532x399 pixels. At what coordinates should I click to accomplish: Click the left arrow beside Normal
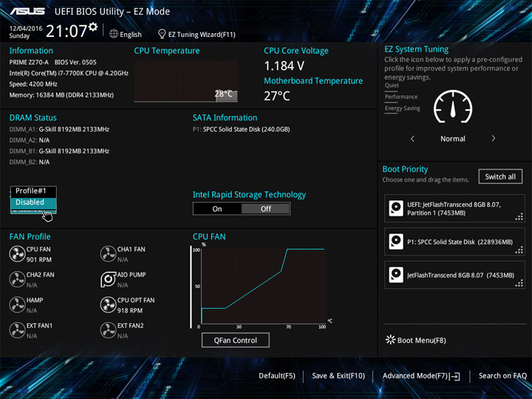[412, 138]
